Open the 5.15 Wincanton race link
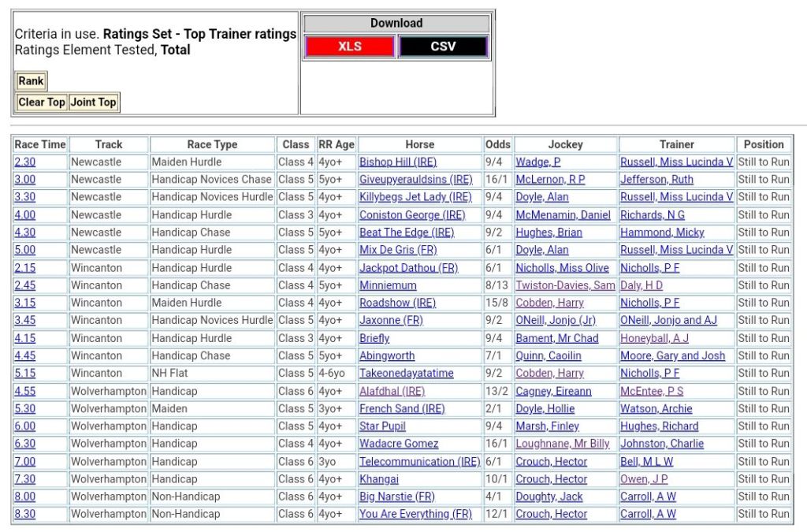Image resolution: width=807 pixels, height=532 pixels. coord(24,374)
